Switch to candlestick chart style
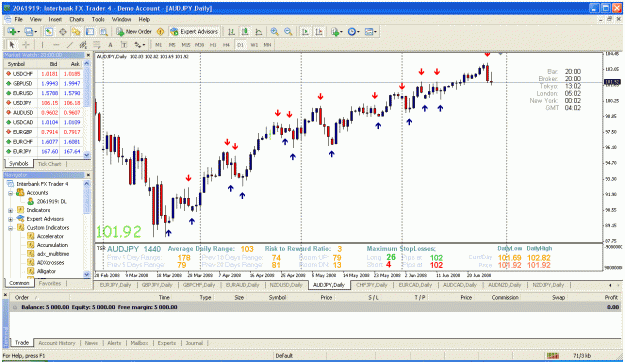Viewport: 625px width, 362px height. pyautogui.click(x=245, y=31)
